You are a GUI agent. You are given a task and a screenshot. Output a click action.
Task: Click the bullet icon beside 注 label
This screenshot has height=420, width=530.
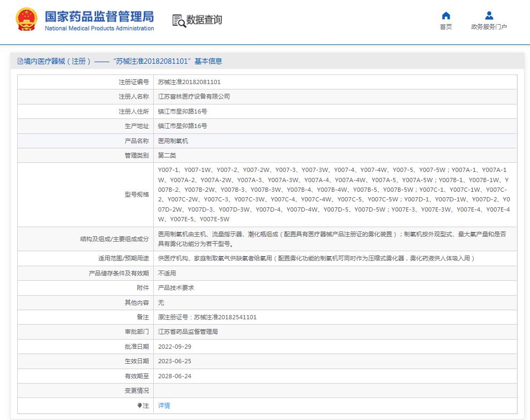[x=140, y=406]
